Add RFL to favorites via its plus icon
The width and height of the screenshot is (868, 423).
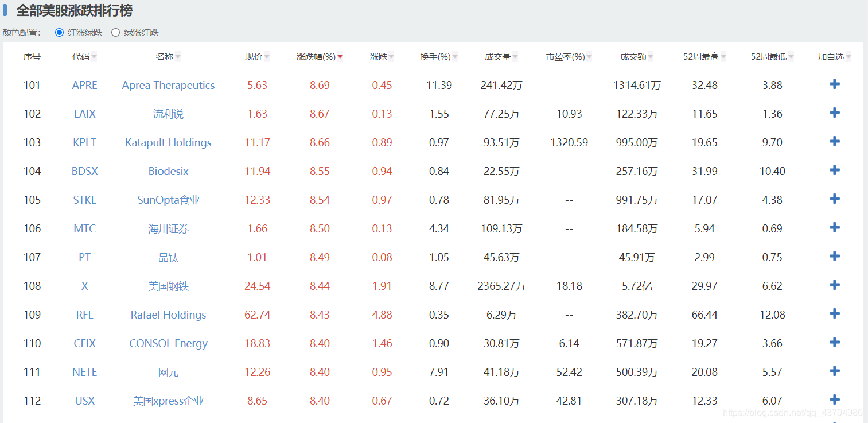coord(835,314)
